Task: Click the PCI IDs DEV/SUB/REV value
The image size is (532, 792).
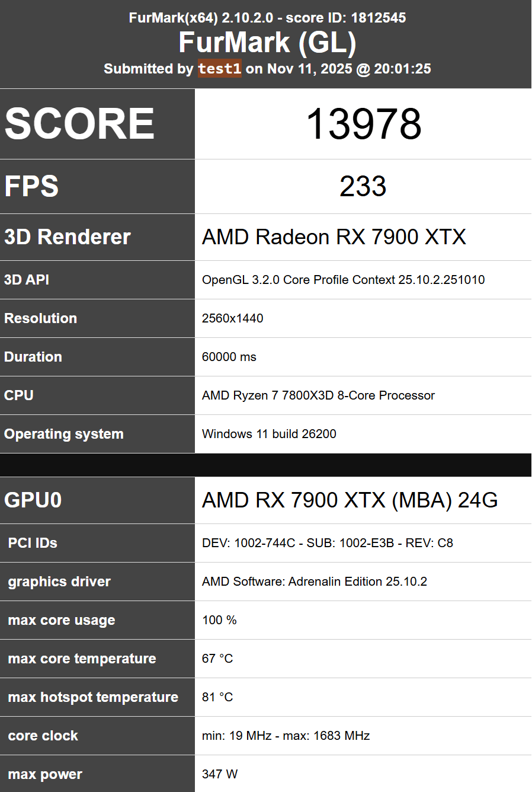Action: click(x=328, y=543)
